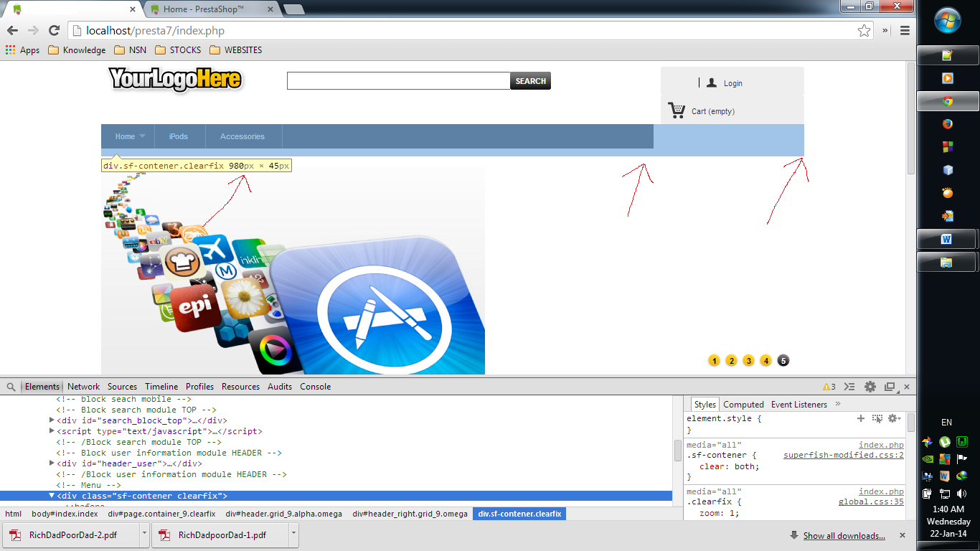Toggle the DevTools console drawer icon
Image resolution: width=980 pixels, height=551 pixels.
849,387
